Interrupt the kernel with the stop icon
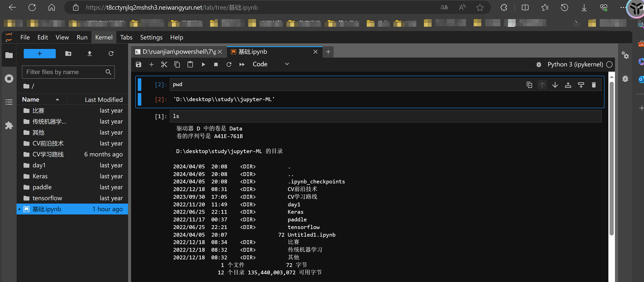 tap(216, 64)
